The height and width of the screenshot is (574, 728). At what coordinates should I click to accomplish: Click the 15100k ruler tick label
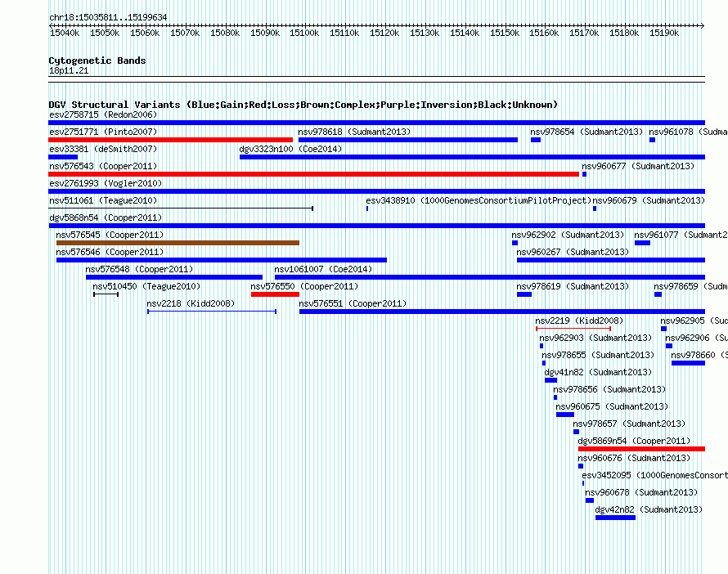coord(304,33)
